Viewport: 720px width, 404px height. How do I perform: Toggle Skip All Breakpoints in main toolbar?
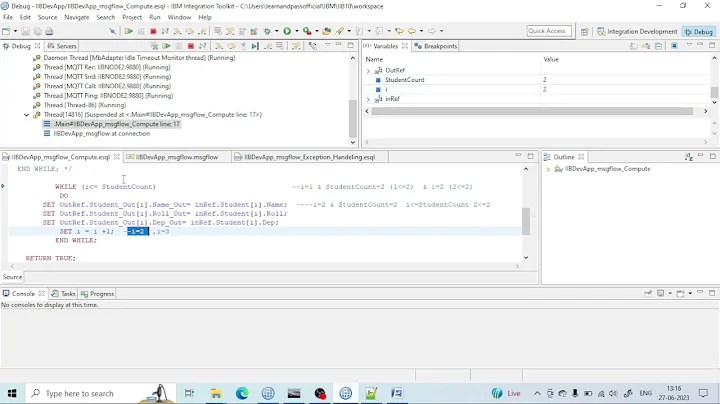point(112,31)
